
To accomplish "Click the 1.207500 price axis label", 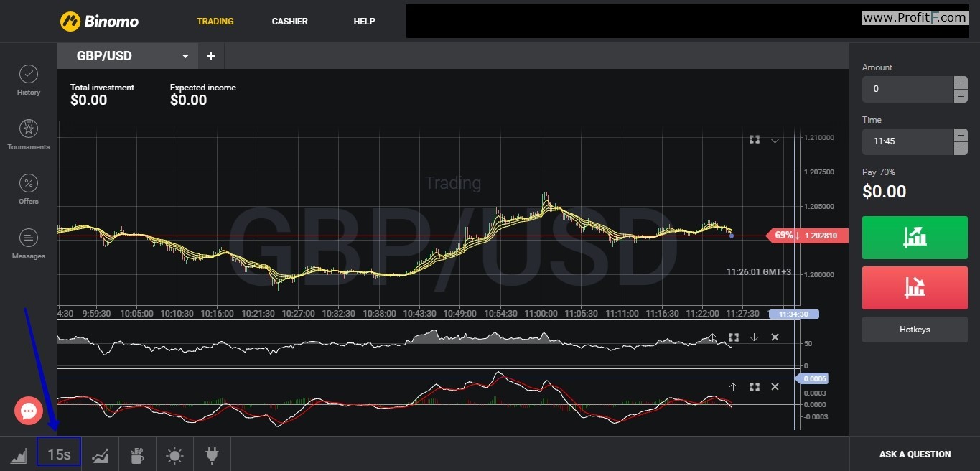I will pos(819,172).
